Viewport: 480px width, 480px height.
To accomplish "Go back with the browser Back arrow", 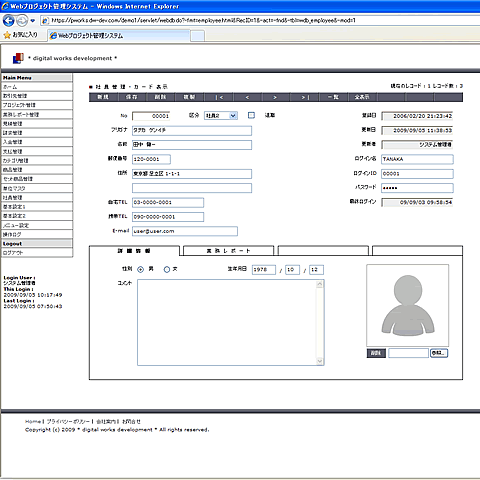I will pos(8,21).
